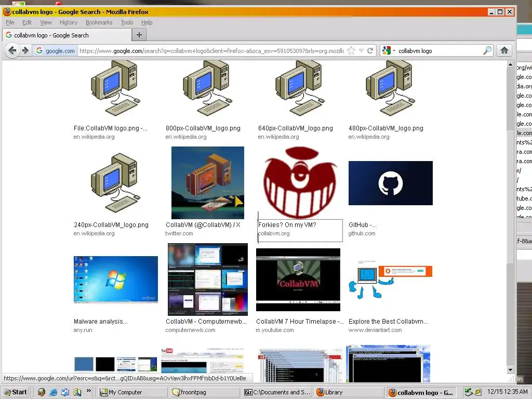Click the computernewb.com source text
Viewport: 532px width, 399px height.
tap(190, 330)
